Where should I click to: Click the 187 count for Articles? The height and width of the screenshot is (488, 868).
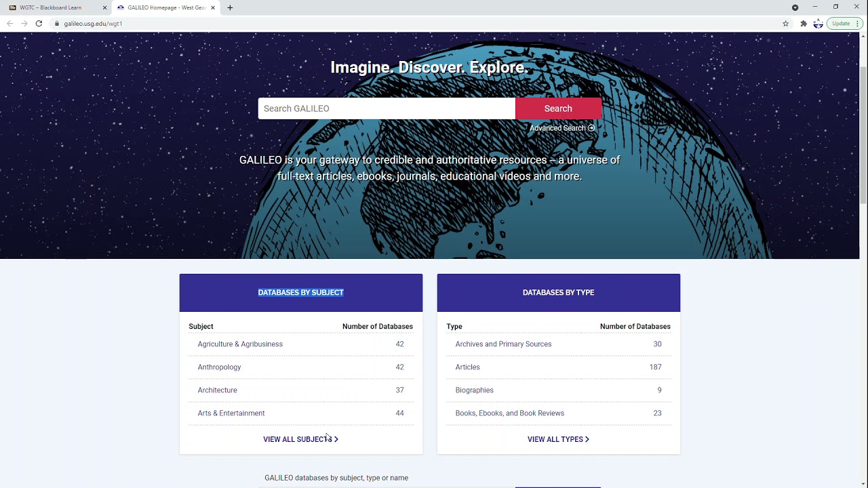pos(655,367)
